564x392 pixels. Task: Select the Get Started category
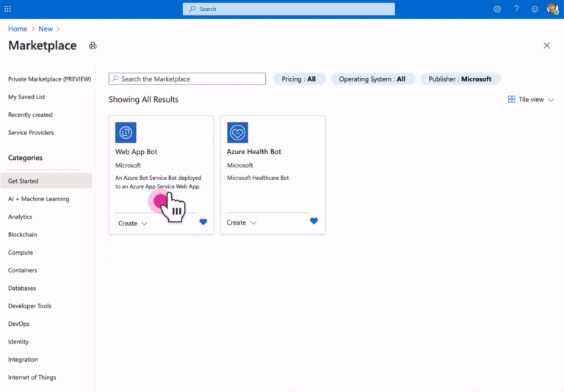pos(46,181)
